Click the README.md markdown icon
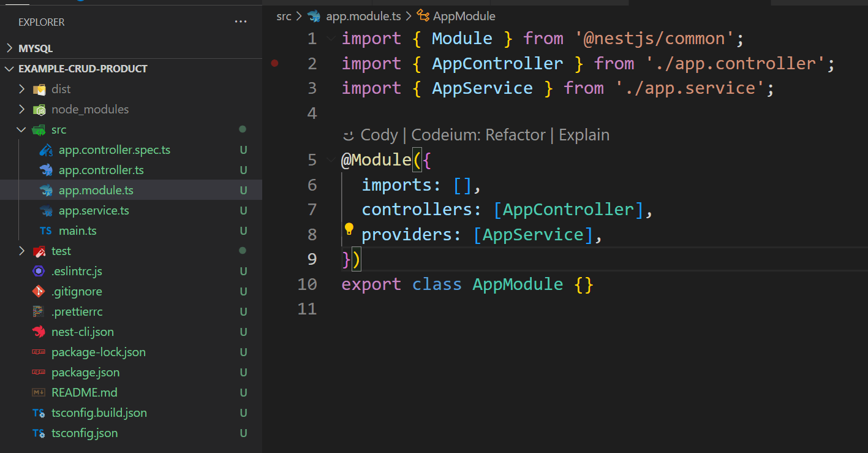Screen dimensions: 868x453 [x=39, y=393]
